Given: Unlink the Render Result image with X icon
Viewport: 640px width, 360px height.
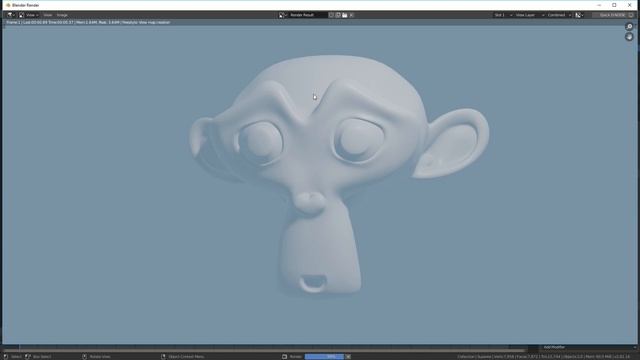Looking at the screenshot, I should (x=351, y=15).
